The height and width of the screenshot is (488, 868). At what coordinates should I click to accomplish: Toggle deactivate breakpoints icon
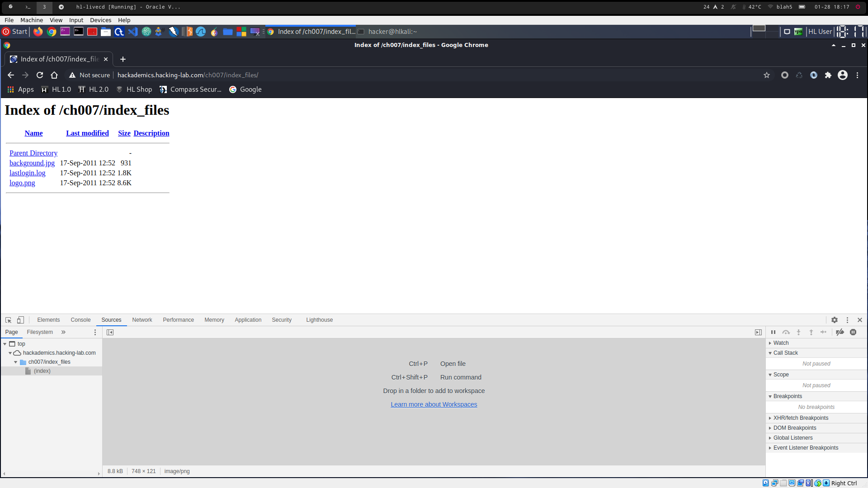pos(840,332)
